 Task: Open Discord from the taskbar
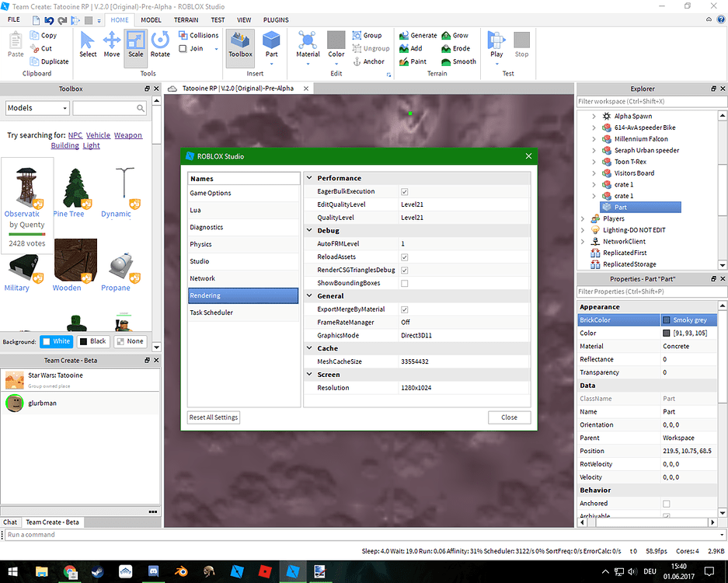[153, 571]
